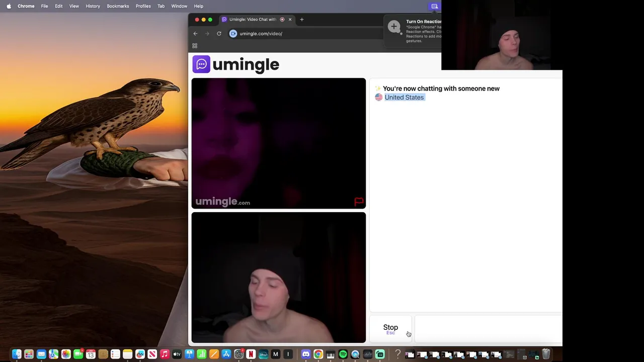Open News from the dock
The image size is (644, 362).
pyautogui.click(x=152, y=354)
